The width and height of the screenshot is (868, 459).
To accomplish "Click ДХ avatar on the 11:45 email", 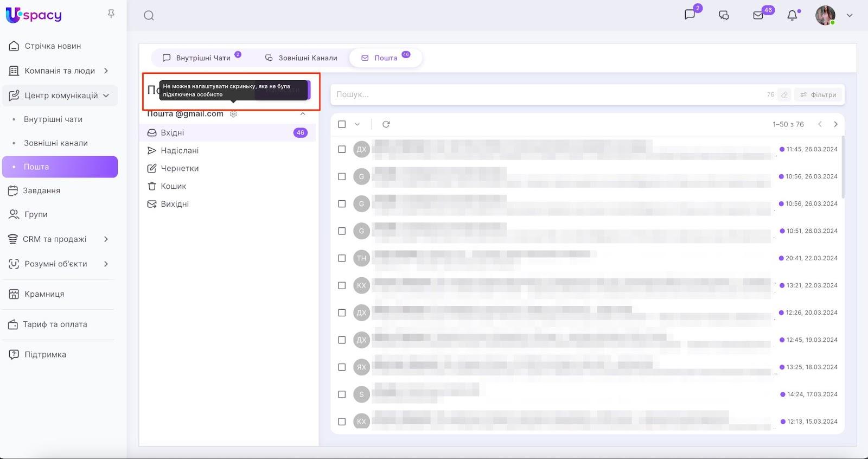I will point(361,149).
